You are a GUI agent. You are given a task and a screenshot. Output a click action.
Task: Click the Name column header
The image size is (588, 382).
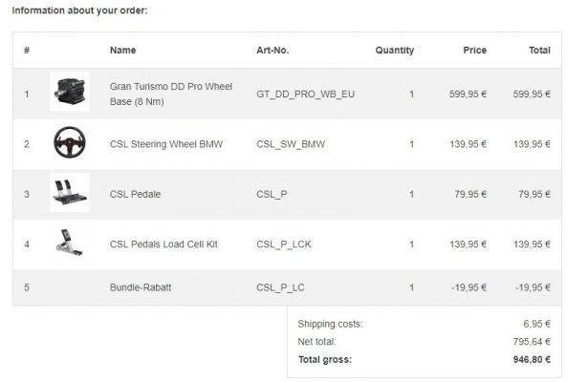click(123, 51)
